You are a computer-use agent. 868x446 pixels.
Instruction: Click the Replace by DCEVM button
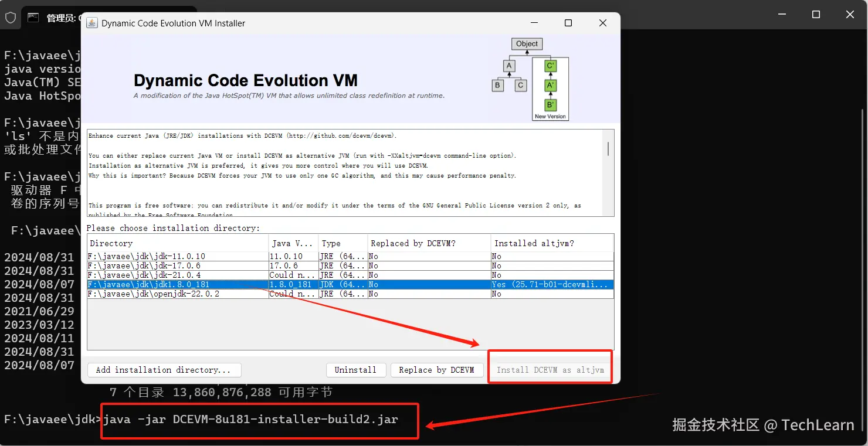[x=436, y=370]
